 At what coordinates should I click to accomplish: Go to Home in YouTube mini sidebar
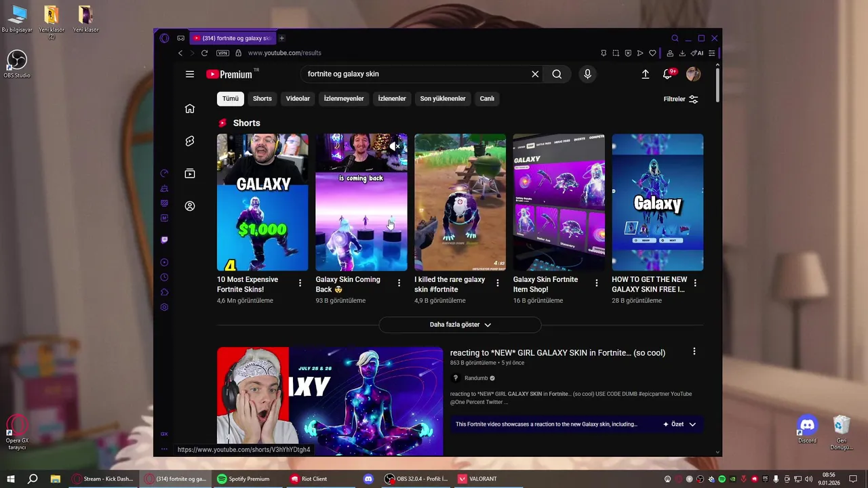point(190,108)
